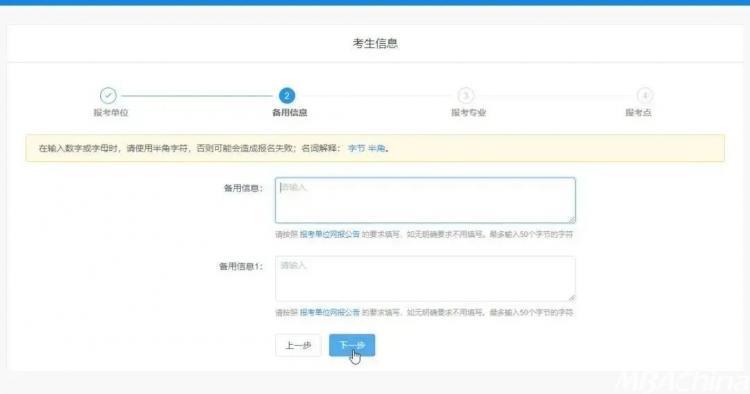Click the step 4 circle icon
The height and width of the screenshot is (394, 750).
[644, 96]
